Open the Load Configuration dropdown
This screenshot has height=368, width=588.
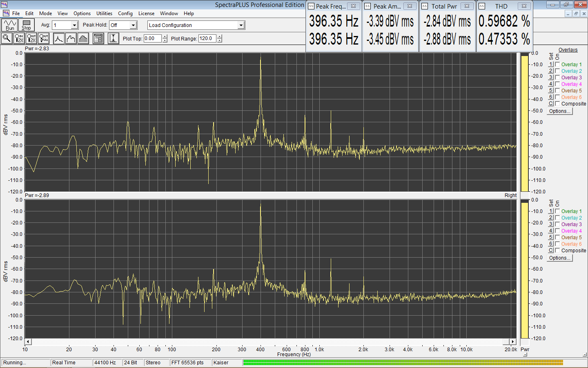coord(241,25)
